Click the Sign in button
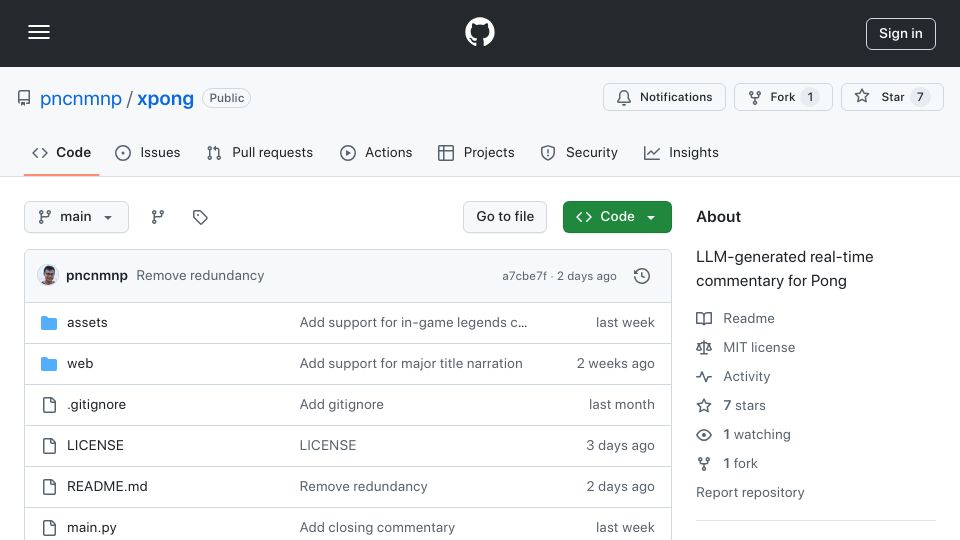The height and width of the screenshot is (540, 960). (901, 34)
